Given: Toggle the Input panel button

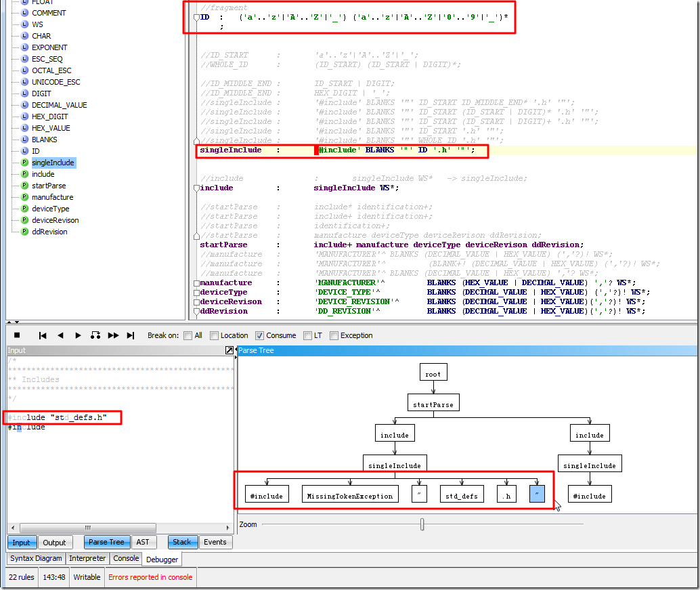Looking at the screenshot, I should click(x=22, y=542).
